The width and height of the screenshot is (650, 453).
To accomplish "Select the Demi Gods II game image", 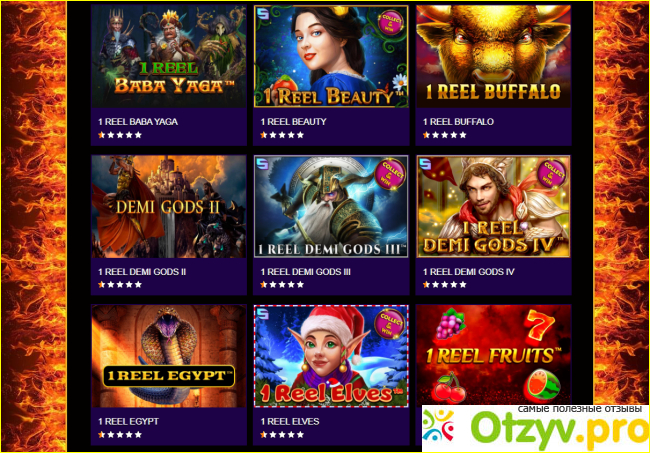I will click(169, 206).
